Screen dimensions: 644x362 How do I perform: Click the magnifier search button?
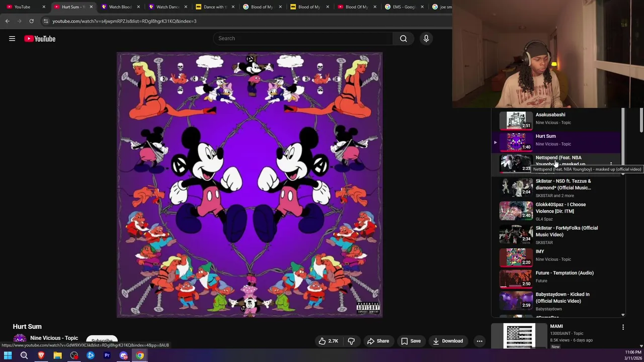tap(404, 38)
